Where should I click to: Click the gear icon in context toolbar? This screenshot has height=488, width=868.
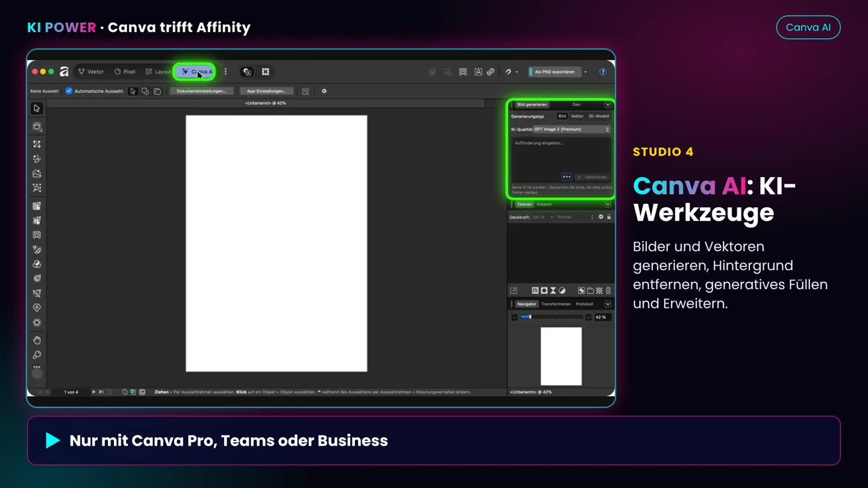324,91
